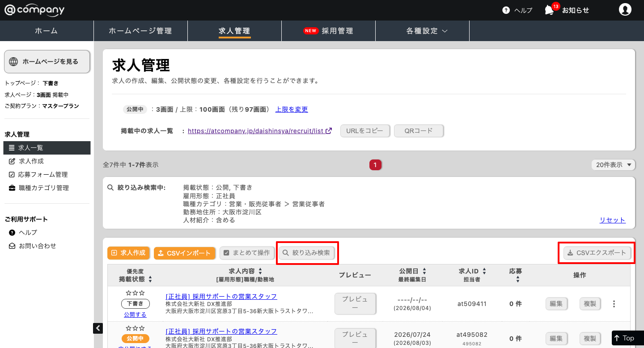Click Top button to scroll up
Screen dimensions: 644x348
click(628, 338)
